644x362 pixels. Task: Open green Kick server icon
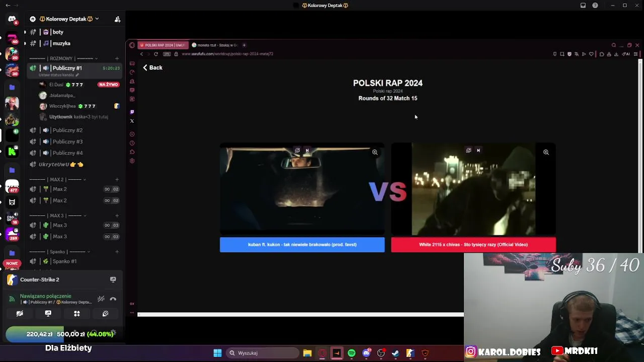[12, 151]
